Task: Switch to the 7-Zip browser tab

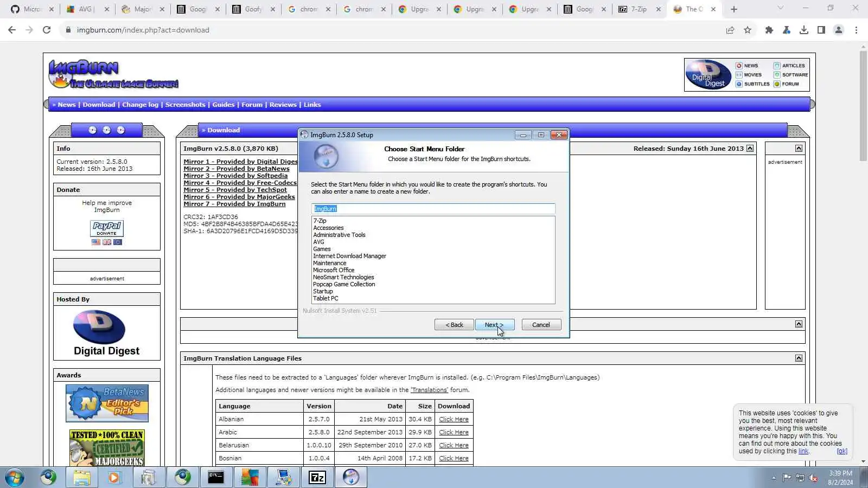Action: point(639,9)
